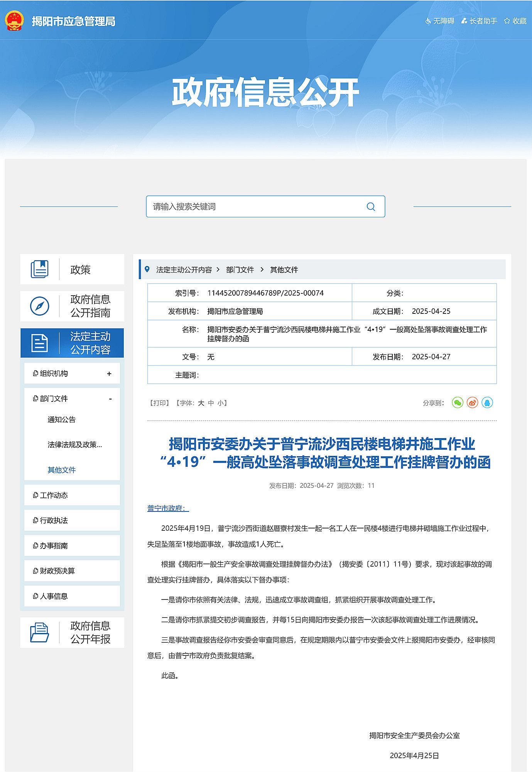
Task: Click 普宁市政府: underlined link
Action: click(168, 508)
